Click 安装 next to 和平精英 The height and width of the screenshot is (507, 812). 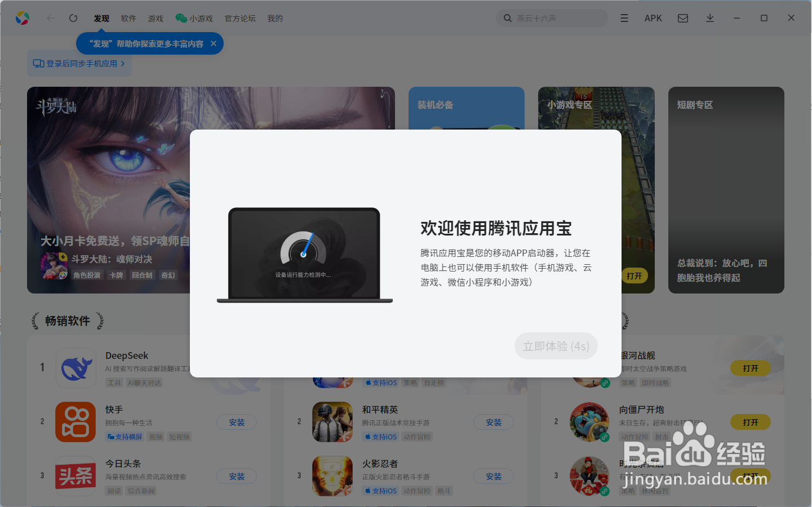494,421
